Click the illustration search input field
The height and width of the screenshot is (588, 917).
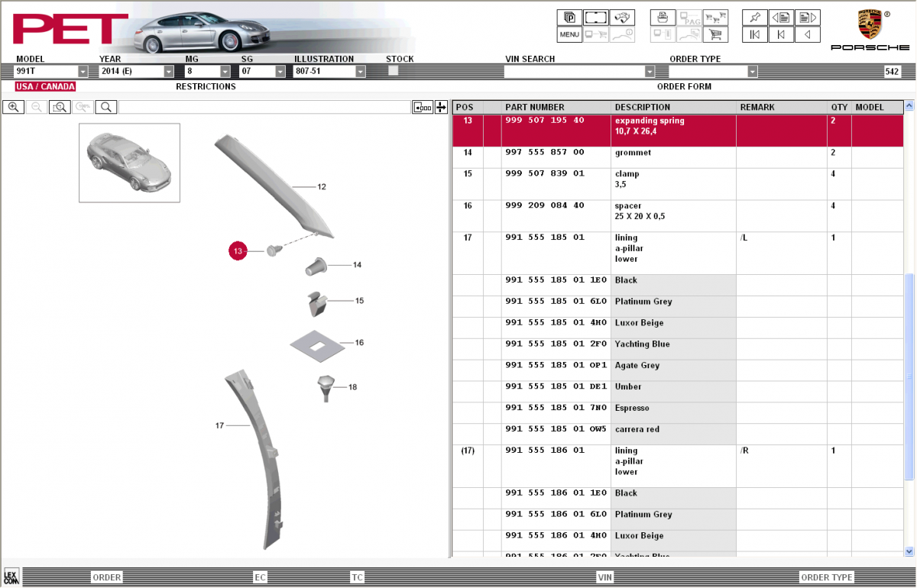click(x=264, y=108)
